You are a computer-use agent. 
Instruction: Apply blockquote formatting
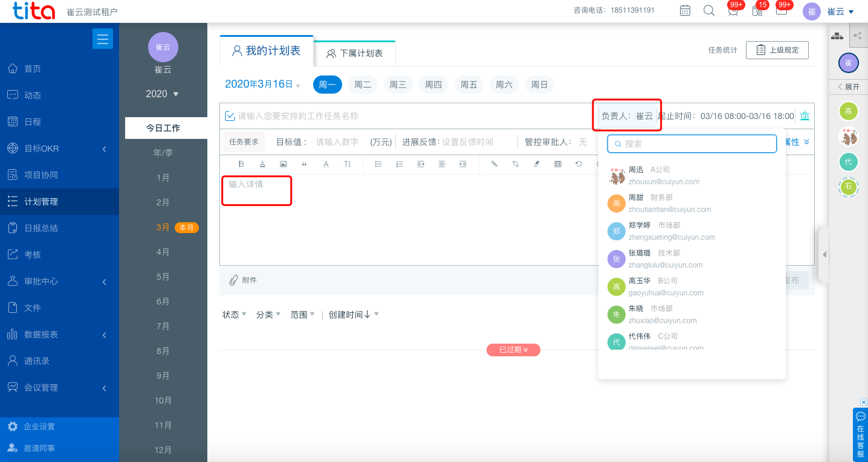pyautogui.click(x=304, y=164)
